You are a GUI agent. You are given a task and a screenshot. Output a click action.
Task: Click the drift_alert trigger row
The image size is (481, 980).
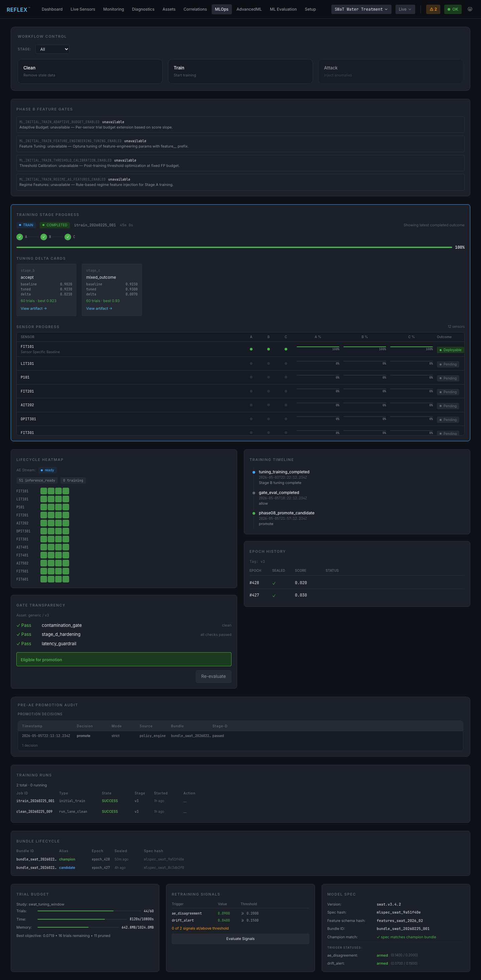240,920
